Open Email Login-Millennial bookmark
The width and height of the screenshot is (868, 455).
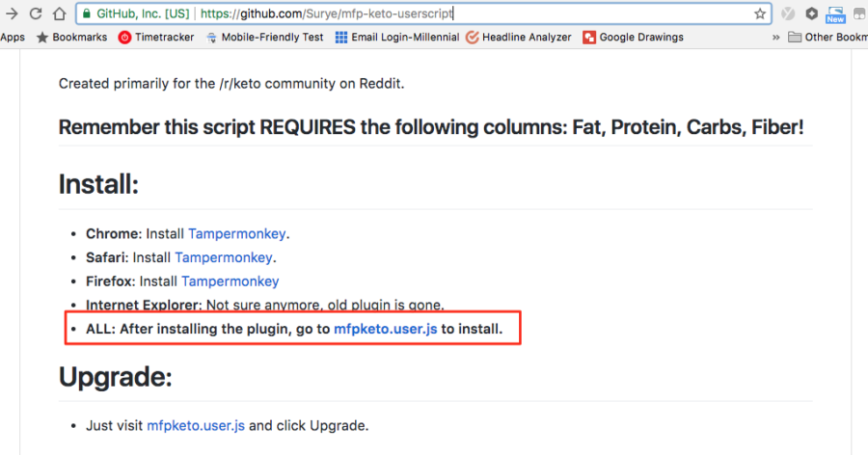[x=397, y=37]
